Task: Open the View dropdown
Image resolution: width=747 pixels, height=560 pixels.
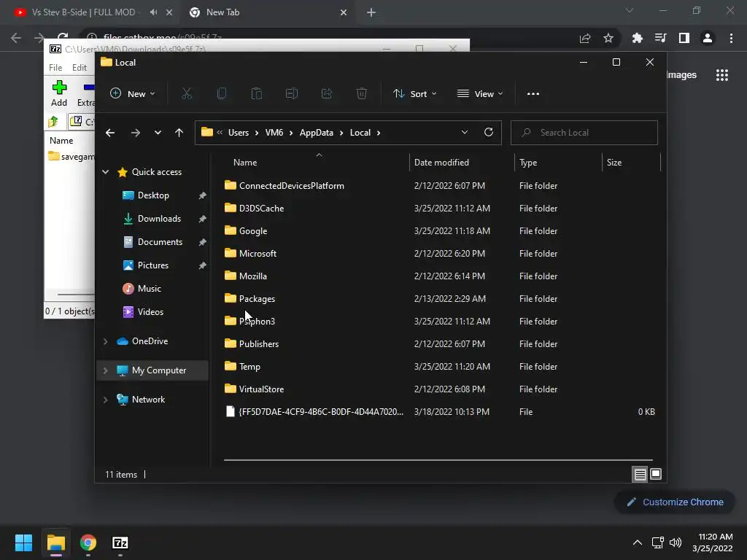Action: [x=480, y=94]
